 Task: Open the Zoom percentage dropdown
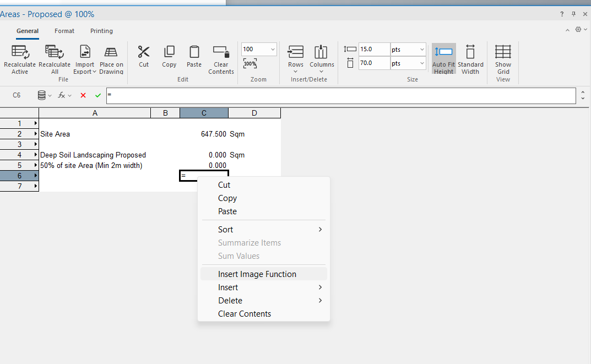[273, 49]
